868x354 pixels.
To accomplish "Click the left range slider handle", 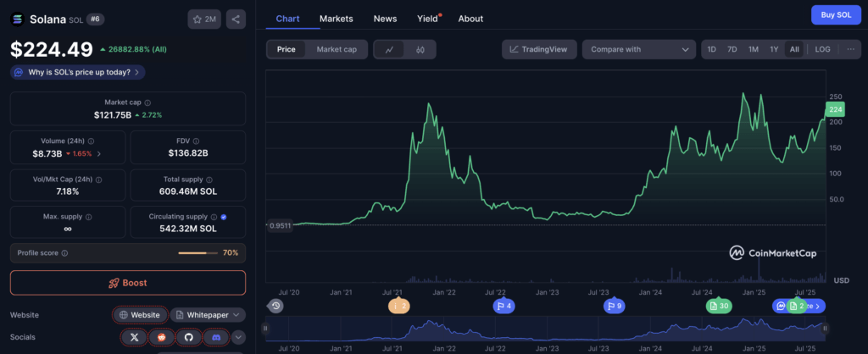I will pyautogui.click(x=265, y=329).
